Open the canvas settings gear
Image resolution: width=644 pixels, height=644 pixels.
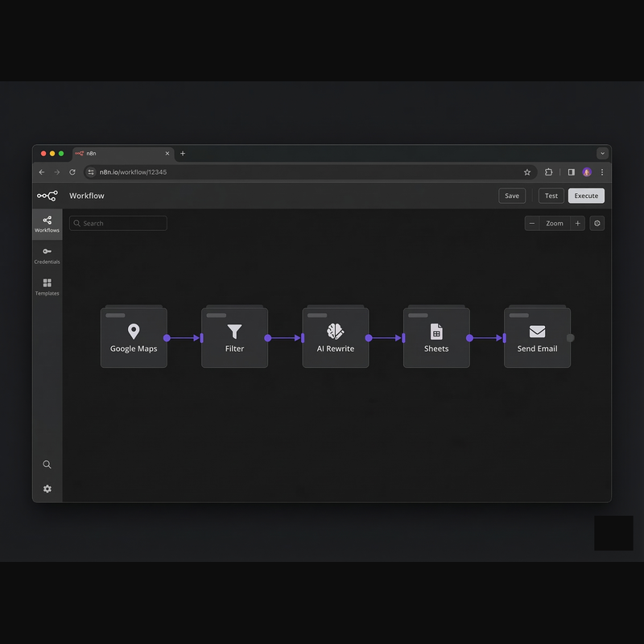[597, 223]
